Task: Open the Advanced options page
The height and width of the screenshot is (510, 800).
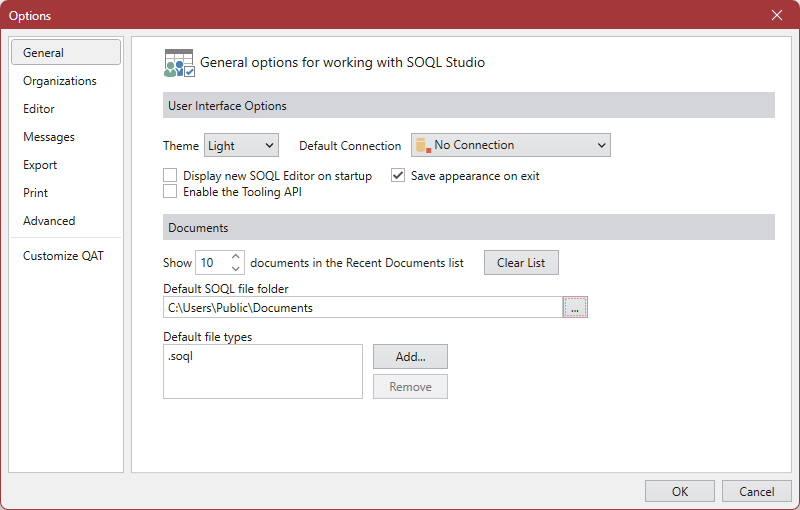Action: point(66,221)
